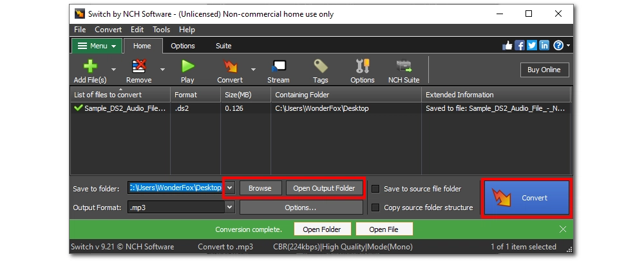Open the green Menu dropdown

(x=97, y=46)
